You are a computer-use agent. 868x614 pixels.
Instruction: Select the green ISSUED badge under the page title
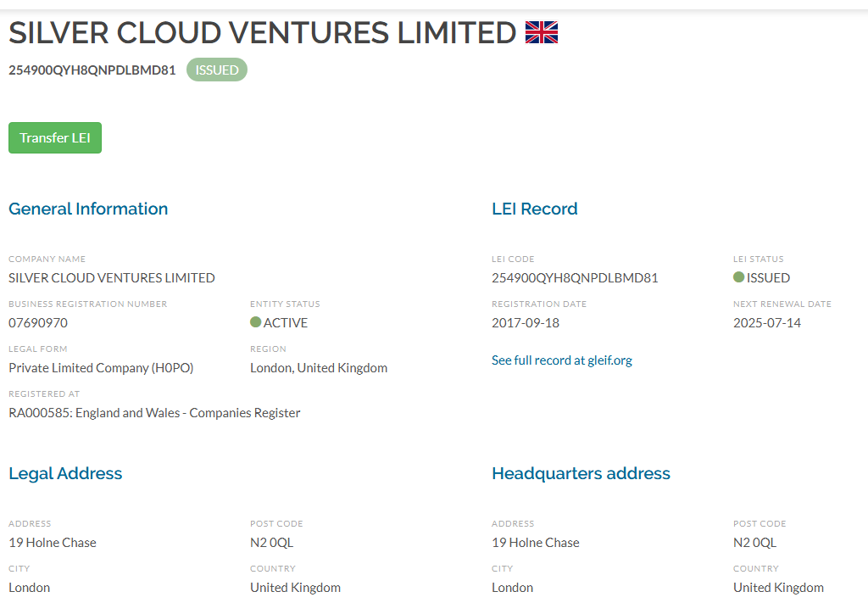tap(216, 70)
